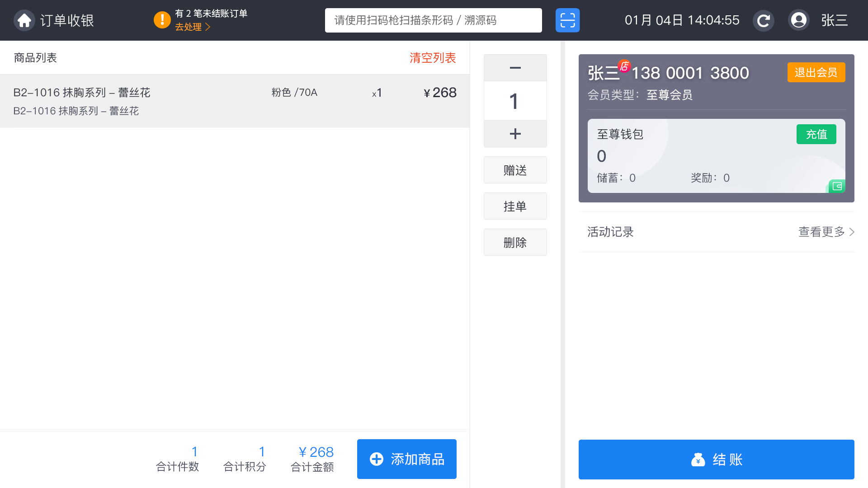Click the green 充值 recharge button

[x=816, y=134]
